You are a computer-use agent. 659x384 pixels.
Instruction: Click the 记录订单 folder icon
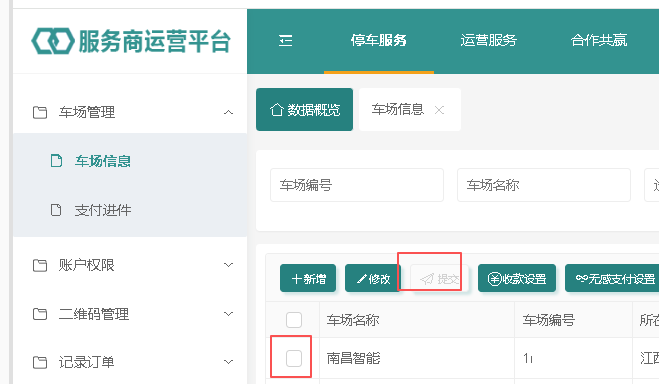(x=40, y=362)
